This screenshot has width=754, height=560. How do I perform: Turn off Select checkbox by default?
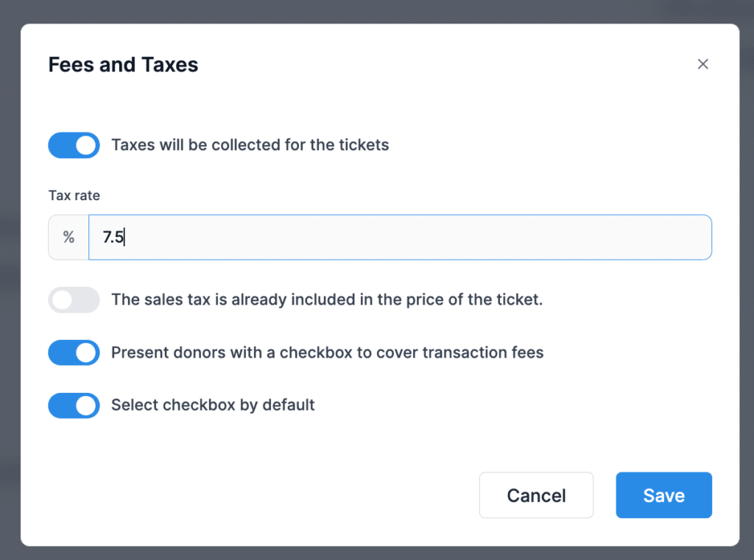[74, 405]
